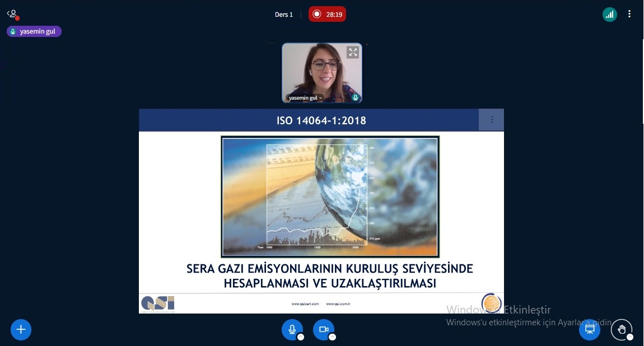Make the webcam video fullscreen
Screen dimensions: 644x346
tap(352, 53)
